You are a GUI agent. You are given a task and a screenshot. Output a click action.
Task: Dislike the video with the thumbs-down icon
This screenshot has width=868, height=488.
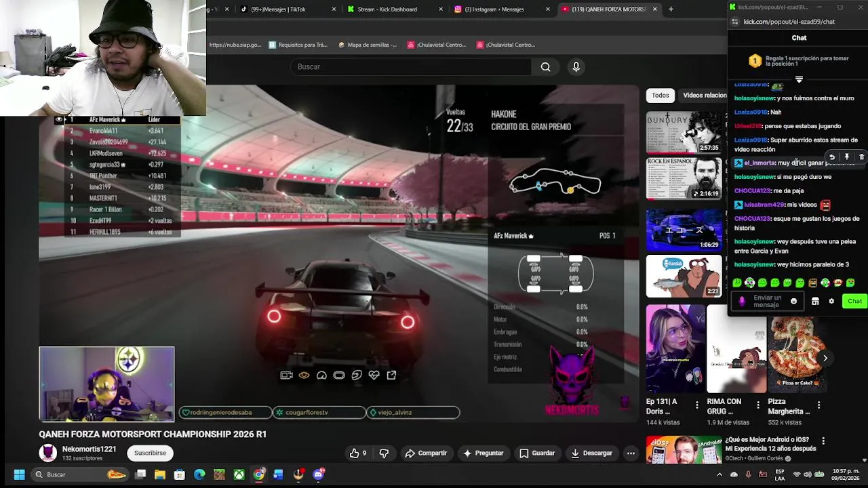(384, 453)
